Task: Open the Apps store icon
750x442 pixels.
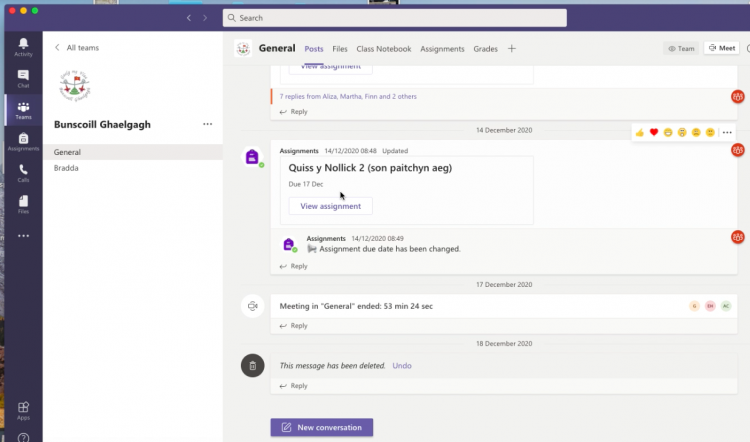Action: 23,411
